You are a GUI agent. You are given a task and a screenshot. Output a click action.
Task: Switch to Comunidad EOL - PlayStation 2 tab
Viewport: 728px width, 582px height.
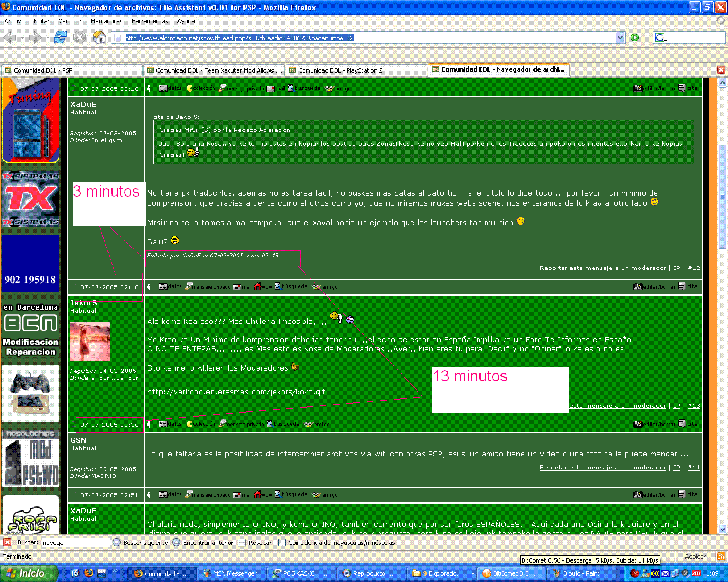(356, 70)
